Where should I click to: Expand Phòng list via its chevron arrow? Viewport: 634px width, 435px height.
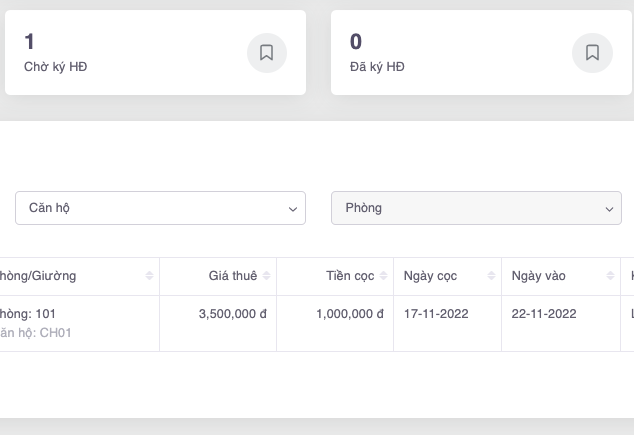609,209
